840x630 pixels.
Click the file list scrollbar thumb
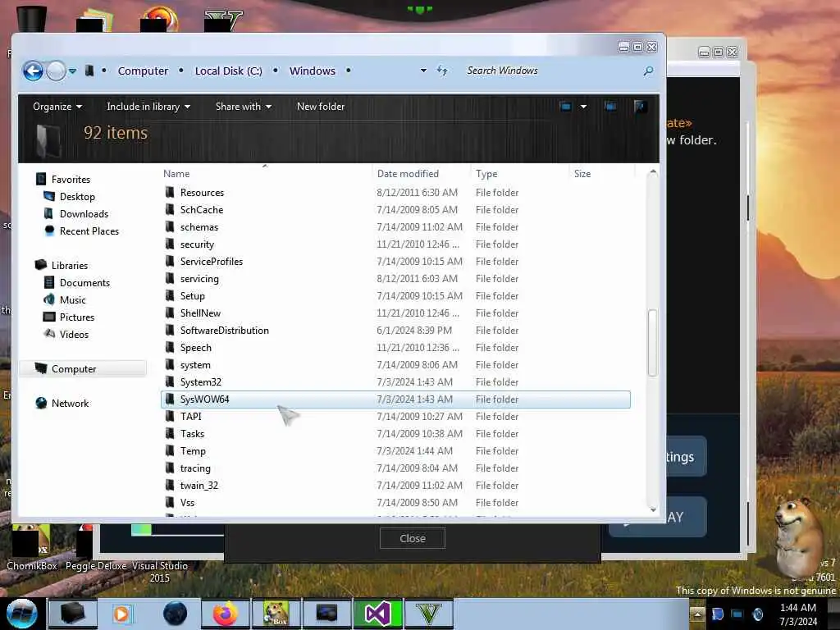point(652,343)
